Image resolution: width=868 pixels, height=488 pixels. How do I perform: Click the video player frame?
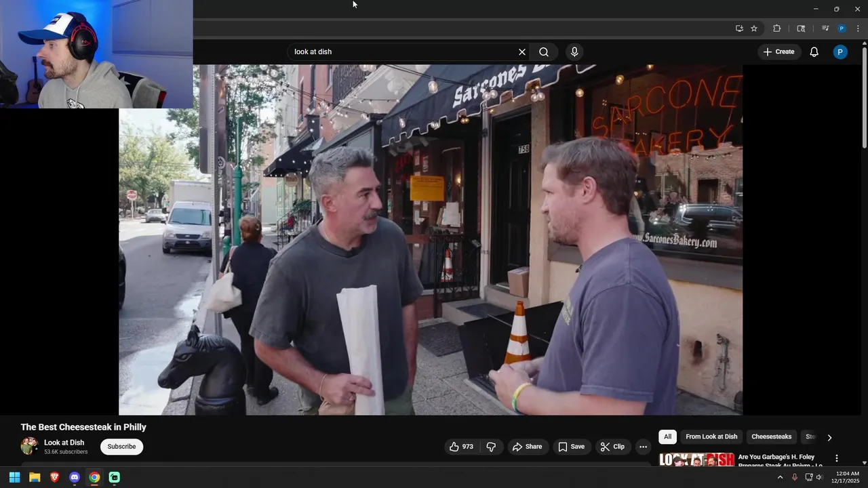(x=431, y=240)
